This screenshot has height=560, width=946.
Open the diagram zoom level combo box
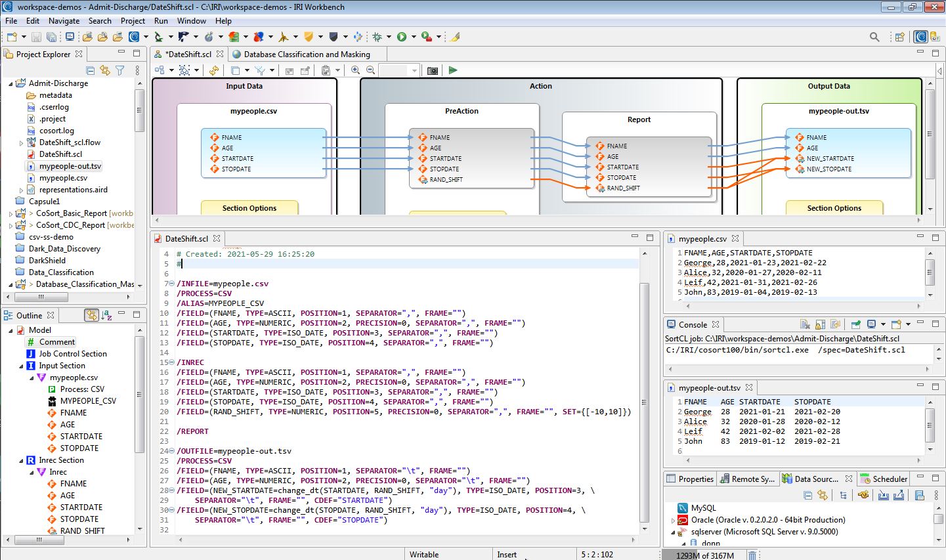coord(399,70)
